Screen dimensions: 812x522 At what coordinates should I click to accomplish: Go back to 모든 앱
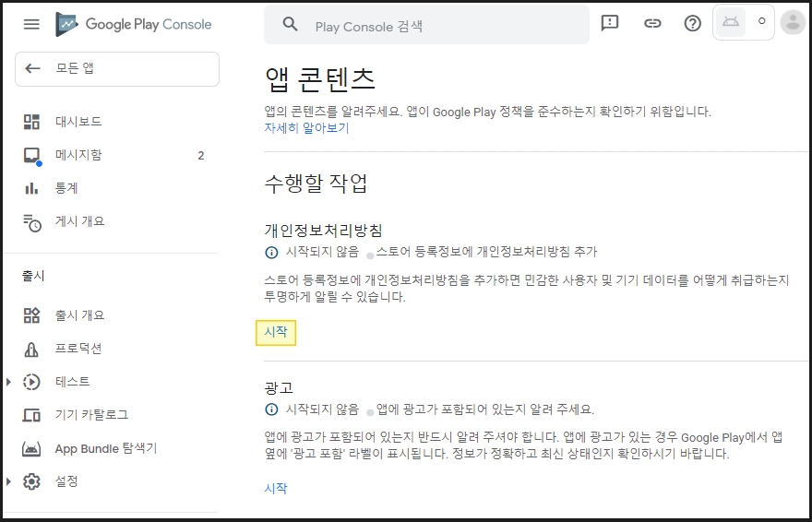117,68
